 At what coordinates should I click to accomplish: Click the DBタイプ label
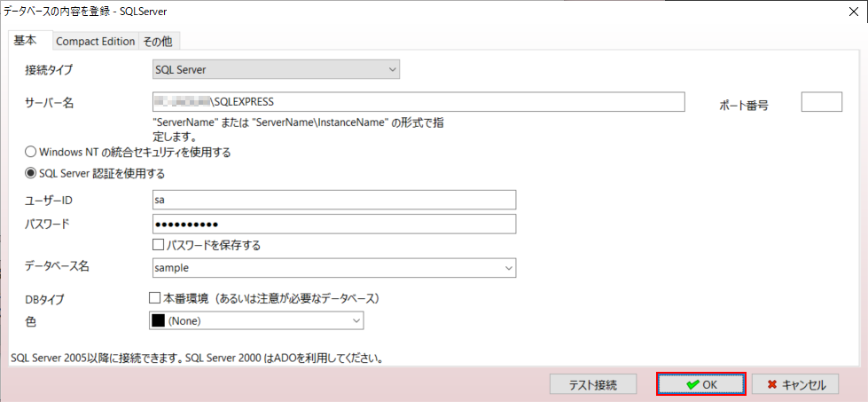tap(45, 300)
